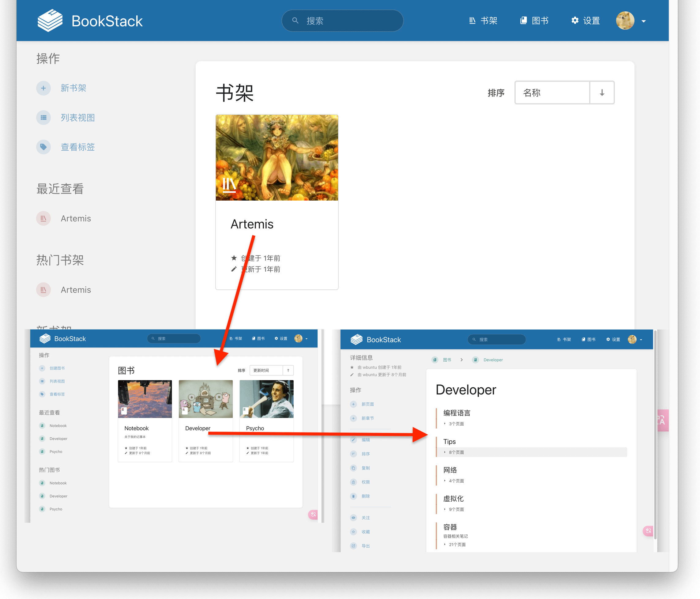Click the tag icon for 查看标签
700x599 pixels.
43,147
